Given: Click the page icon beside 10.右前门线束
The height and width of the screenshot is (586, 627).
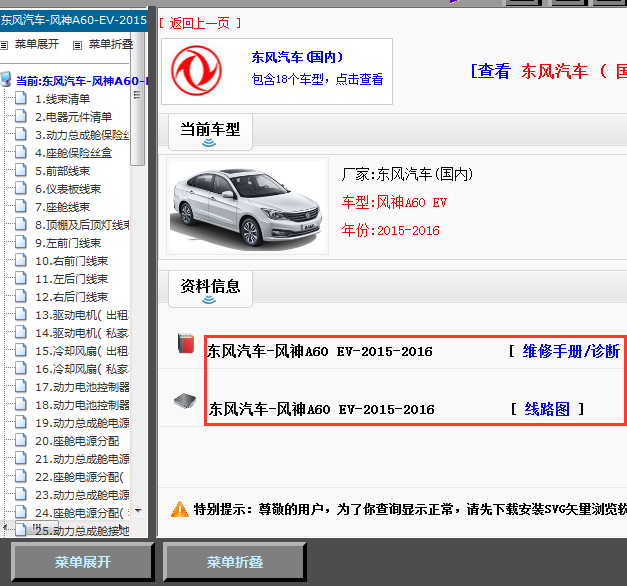Looking at the screenshot, I should [x=21, y=260].
